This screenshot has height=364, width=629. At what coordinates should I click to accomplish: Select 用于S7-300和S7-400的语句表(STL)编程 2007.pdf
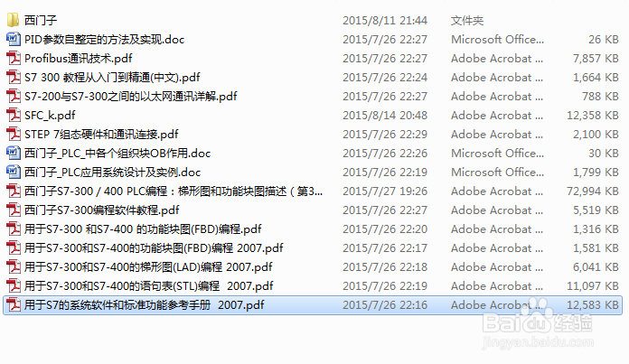point(149,285)
